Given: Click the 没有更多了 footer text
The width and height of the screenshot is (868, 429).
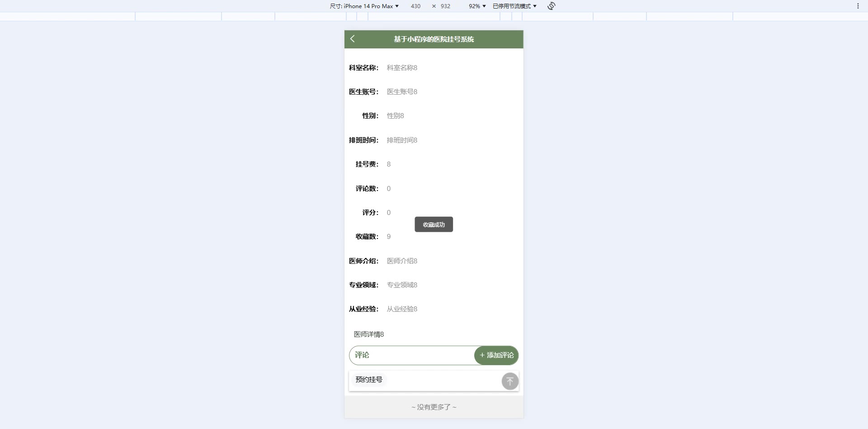Looking at the screenshot, I should click(x=434, y=407).
